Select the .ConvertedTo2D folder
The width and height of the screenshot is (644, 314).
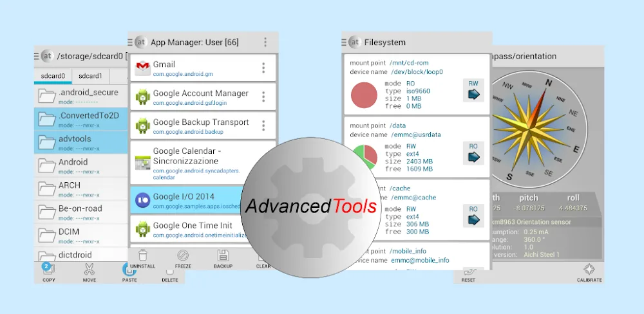coord(81,119)
